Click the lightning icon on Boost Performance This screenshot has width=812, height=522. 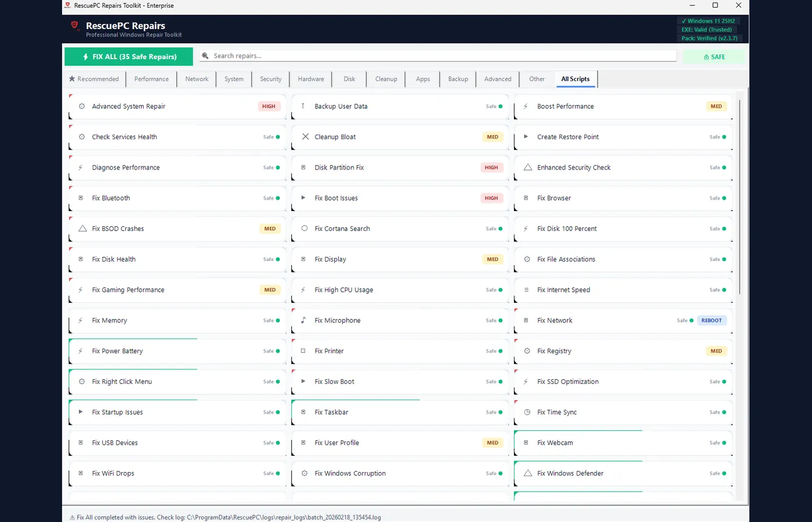[525, 106]
